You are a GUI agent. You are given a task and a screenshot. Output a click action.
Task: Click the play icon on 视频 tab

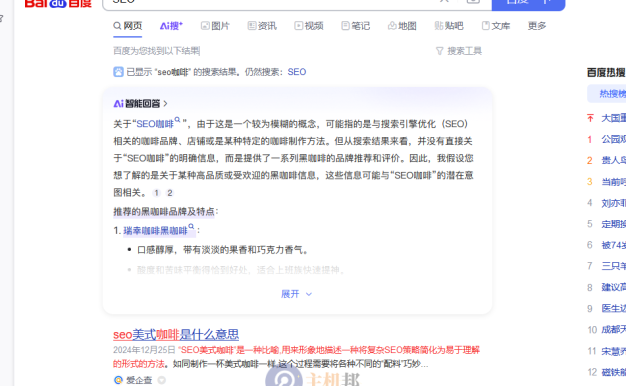(298, 26)
